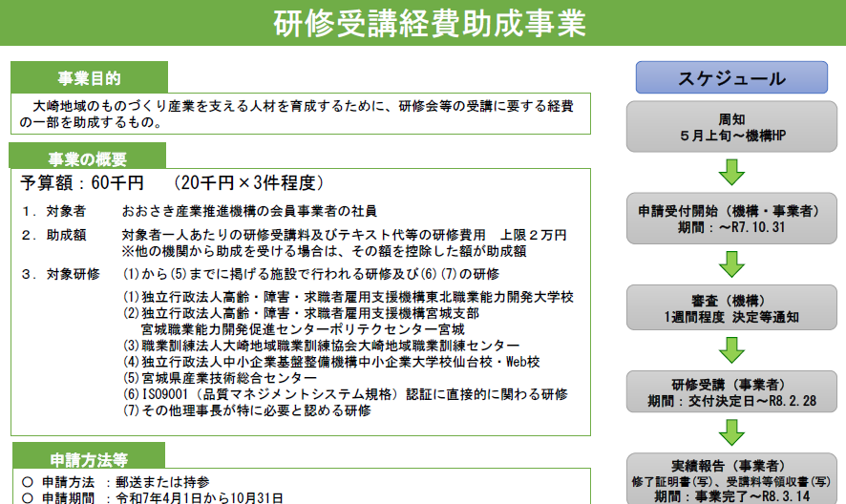This screenshot has width=846, height=504.
Task: Click item (6) ISO9001 認証に関わる研修
Action: (346, 394)
